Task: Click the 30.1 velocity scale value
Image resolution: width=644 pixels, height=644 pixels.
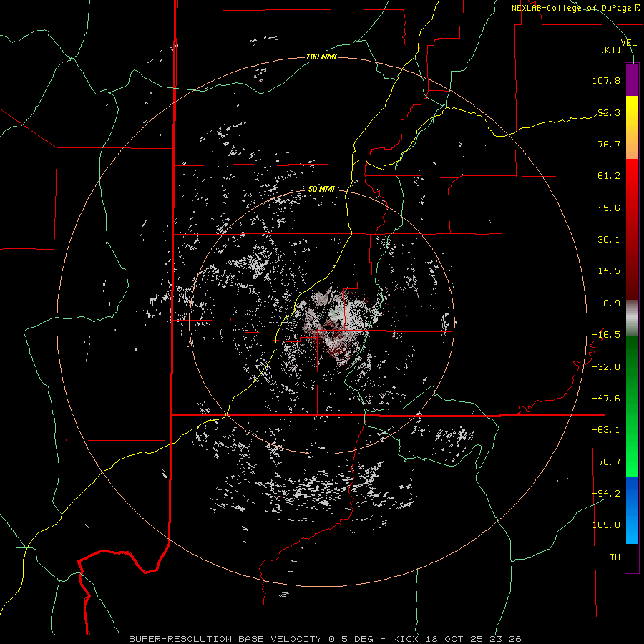Action: click(609, 240)
